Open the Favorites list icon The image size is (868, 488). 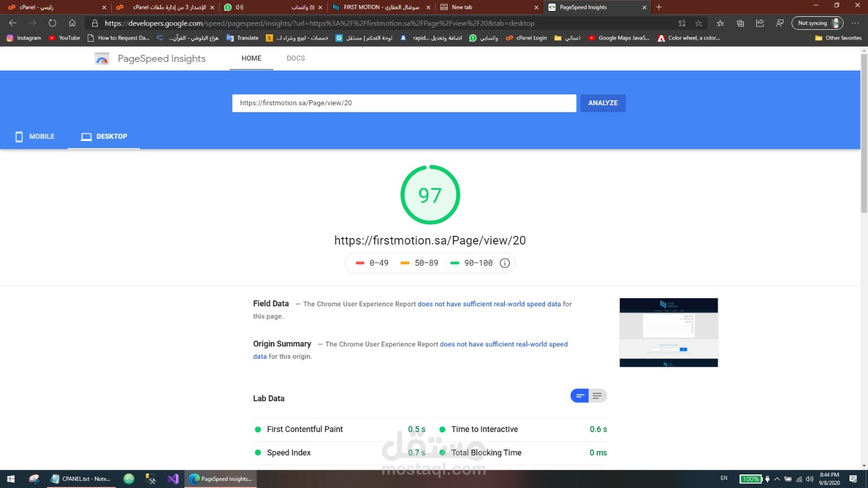(720, 23)
